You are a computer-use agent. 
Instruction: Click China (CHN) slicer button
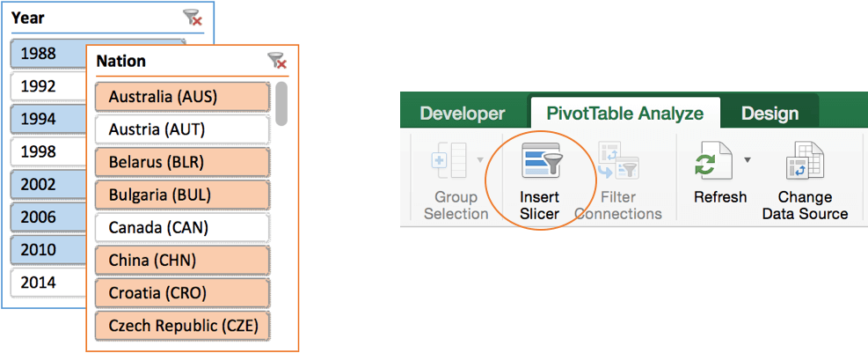[x=181, y=261]
